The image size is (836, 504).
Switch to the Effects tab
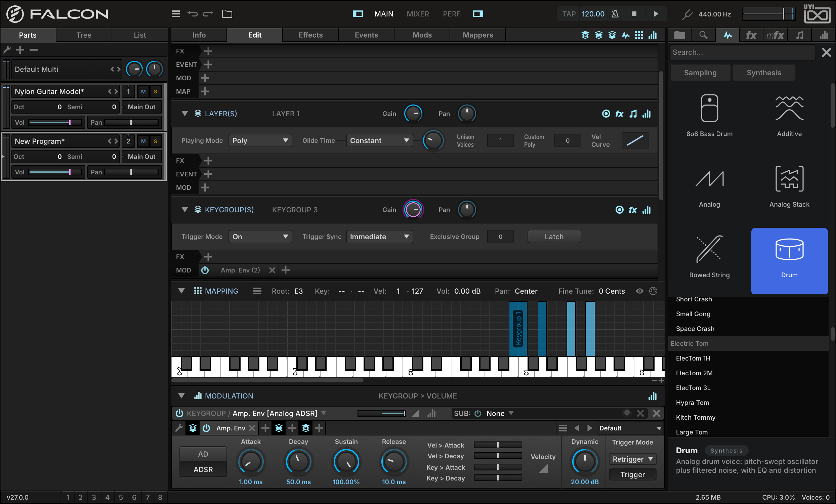tap(310, 35)
